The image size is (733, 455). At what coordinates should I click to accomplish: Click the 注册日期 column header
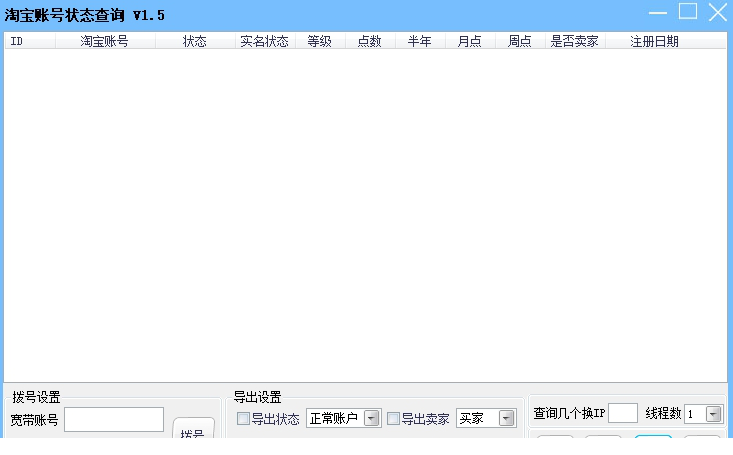[666, 41]
